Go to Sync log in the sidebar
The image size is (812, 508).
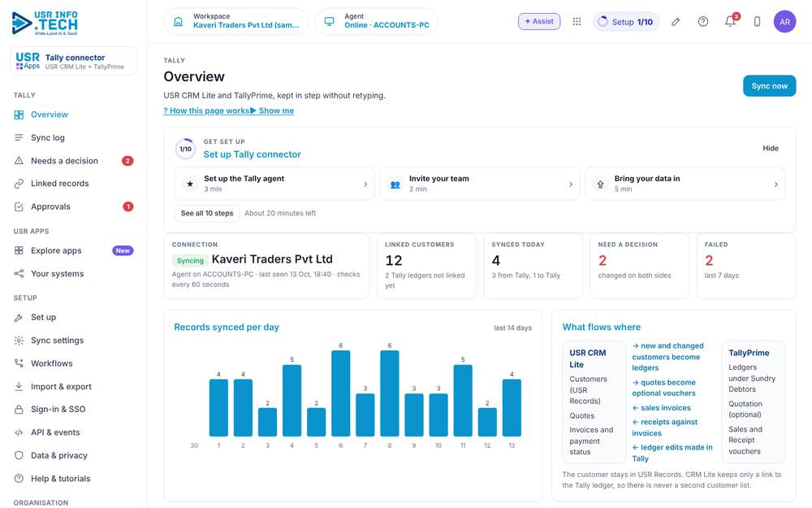click(x=74, y=137)
